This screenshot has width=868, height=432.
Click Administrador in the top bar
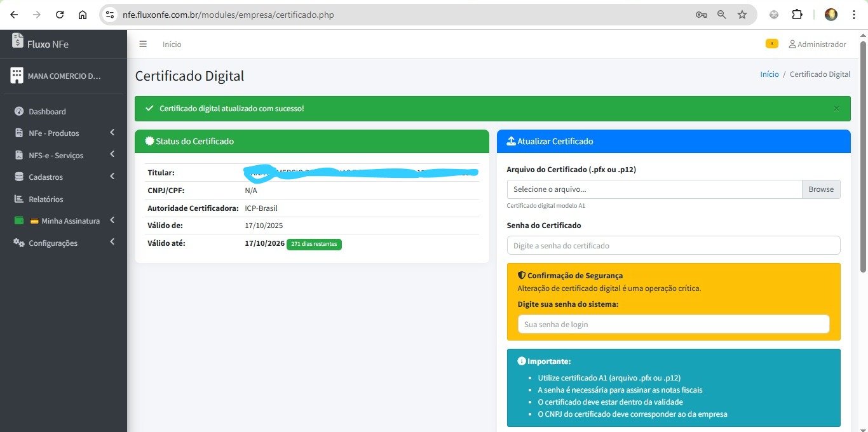[x=818, y=44]
